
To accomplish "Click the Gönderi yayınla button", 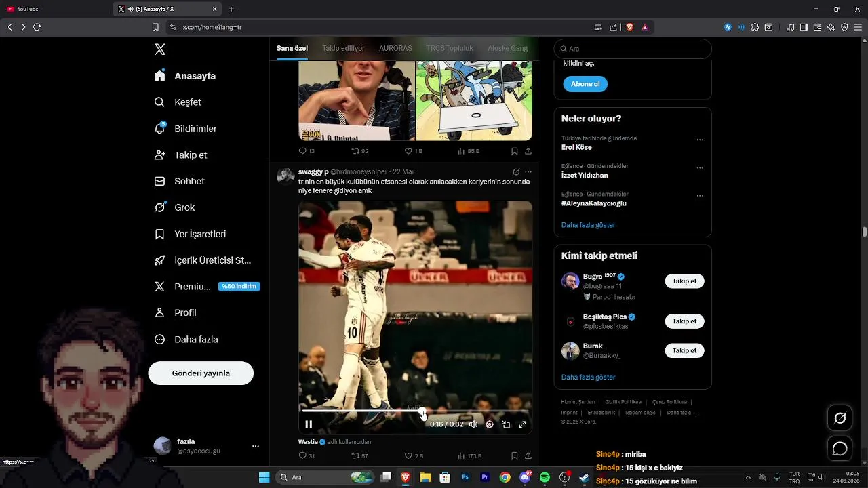I will [x=201, y=373].
